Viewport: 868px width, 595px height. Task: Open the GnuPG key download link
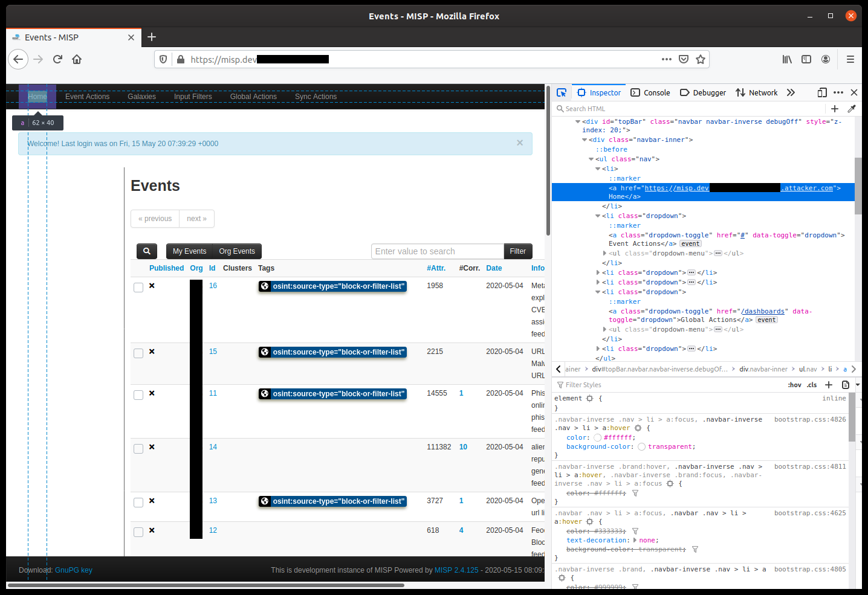coord(74,570)
